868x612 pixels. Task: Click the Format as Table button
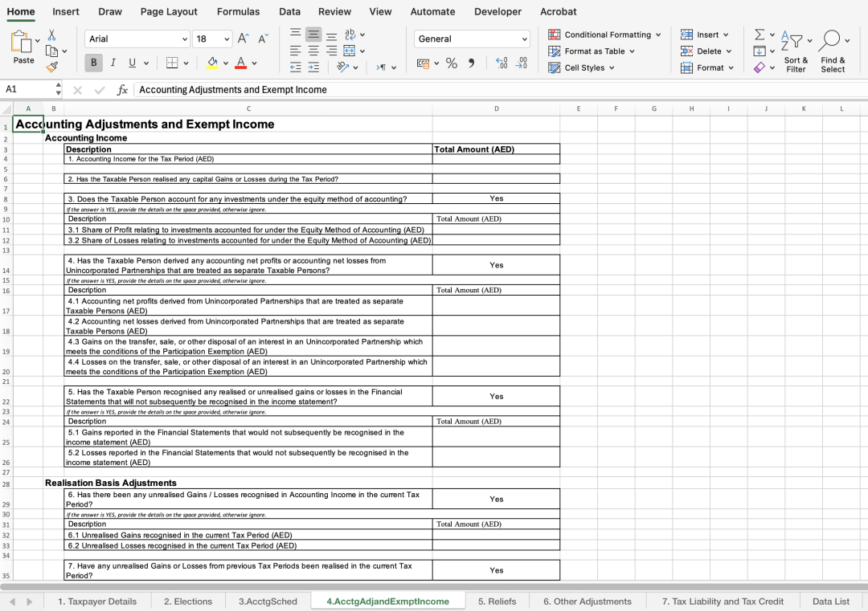(x=592, y=51)
